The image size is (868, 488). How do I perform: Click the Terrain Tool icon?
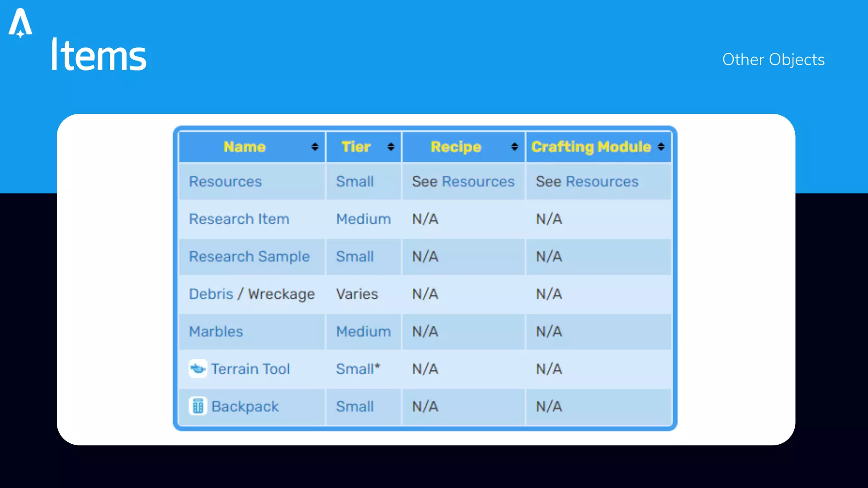(198, 369)
